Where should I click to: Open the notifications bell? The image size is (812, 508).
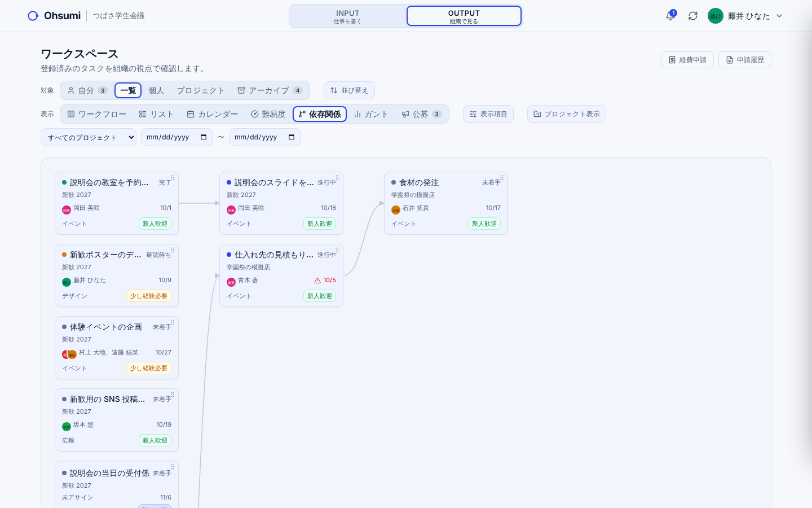670,16
